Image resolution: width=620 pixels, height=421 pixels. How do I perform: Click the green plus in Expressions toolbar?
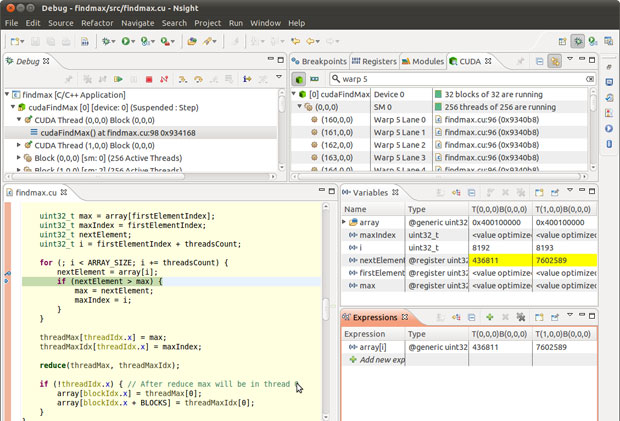[x=489, y=317]
